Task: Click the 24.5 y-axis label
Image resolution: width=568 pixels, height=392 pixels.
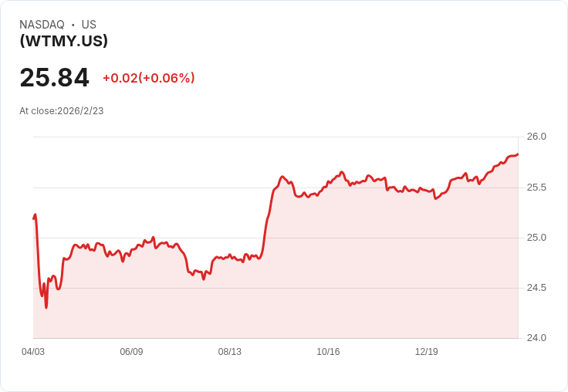Action: (536, 288)
